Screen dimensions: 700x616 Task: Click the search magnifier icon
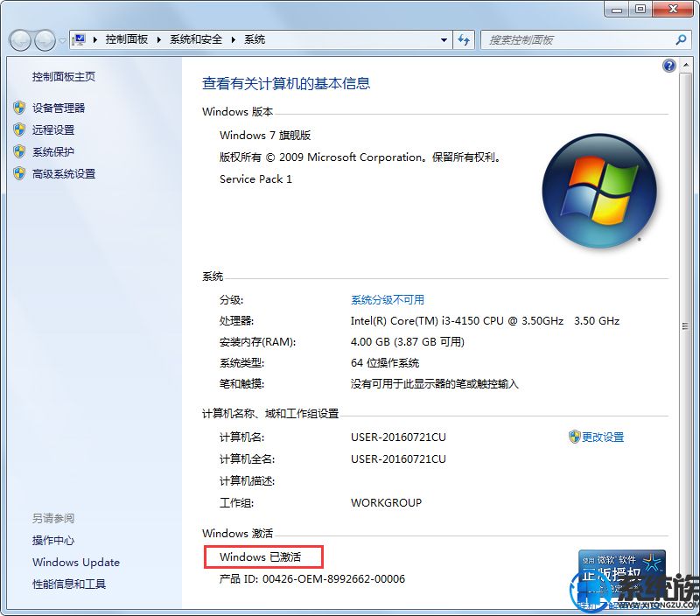tap(681, 39)
